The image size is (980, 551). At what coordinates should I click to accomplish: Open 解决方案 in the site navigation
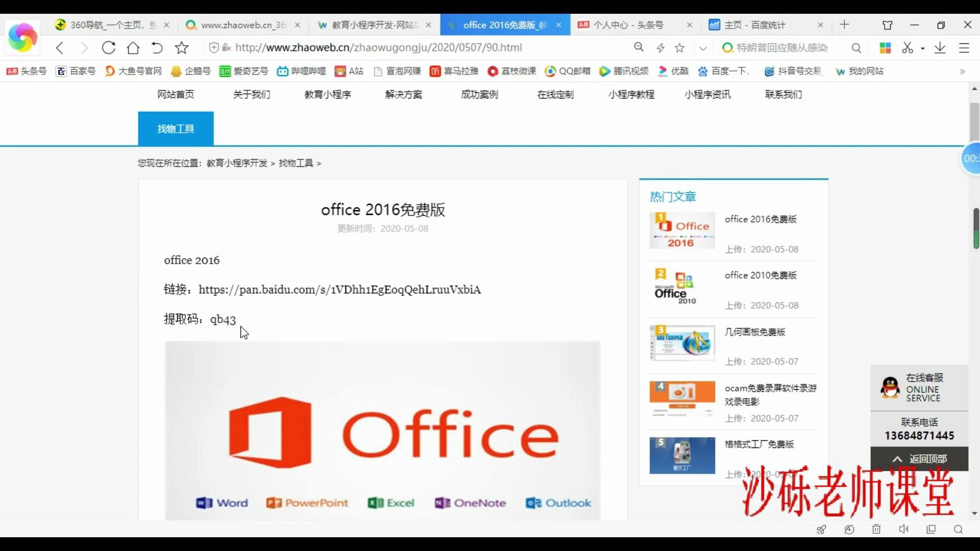tap(404, 94)
